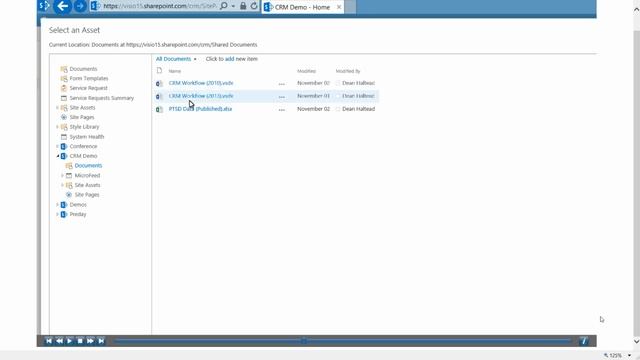Click the 'Click to add new item' link
This screenshot has height=360, width=640.
click(x=232, y=59)
